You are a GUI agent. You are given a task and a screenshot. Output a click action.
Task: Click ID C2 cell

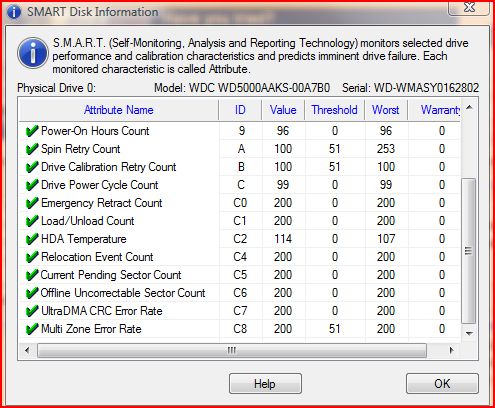(x=240, y=239)
